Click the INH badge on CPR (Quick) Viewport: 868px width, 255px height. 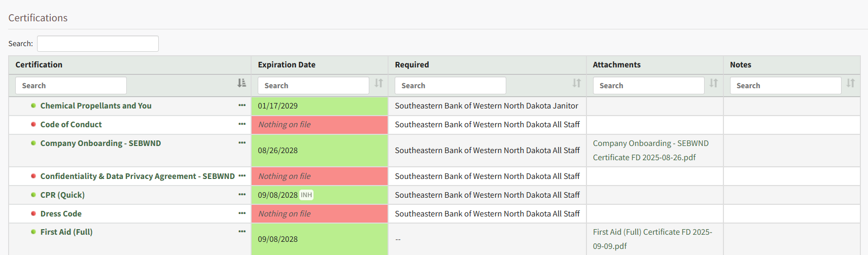tap(306, 195)
